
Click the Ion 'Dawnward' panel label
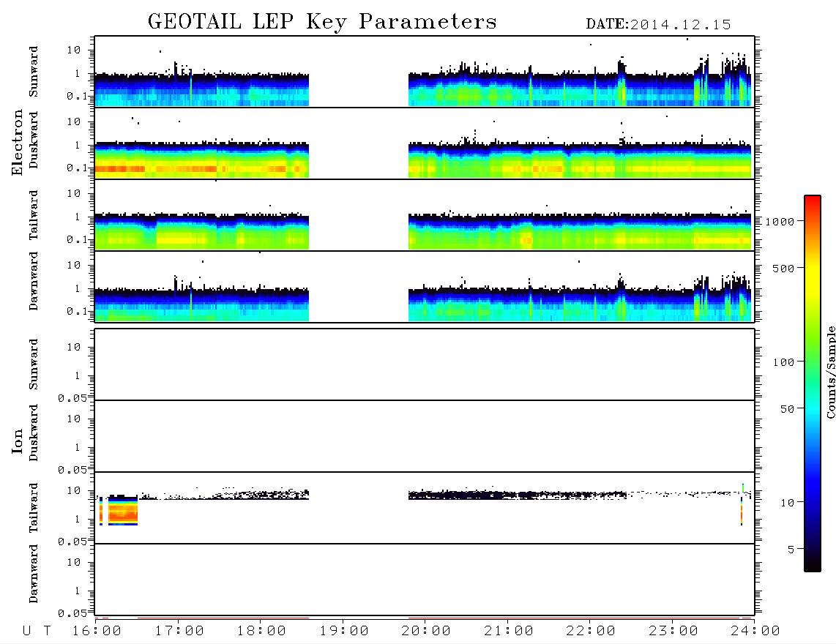click(34, 574)
